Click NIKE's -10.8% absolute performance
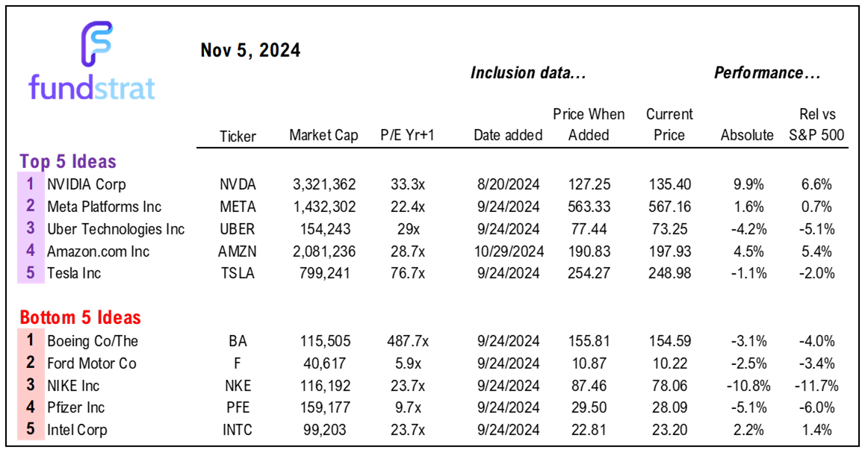The width and height of the screenshot is (868, 456). pyautogui.click(x=748, y=386)
